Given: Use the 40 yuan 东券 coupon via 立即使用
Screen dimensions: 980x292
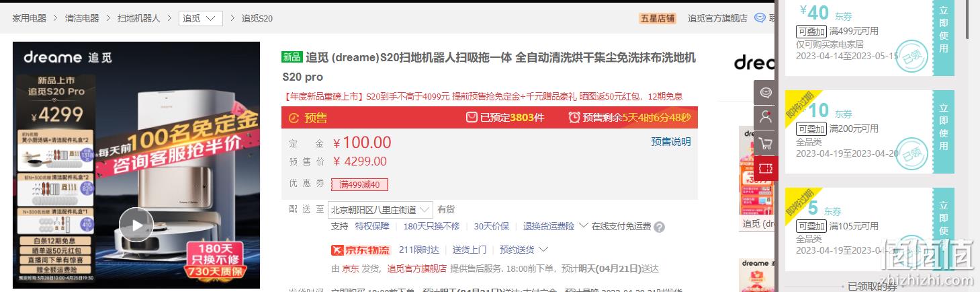Looking at the screenshot, I should pos(944,30).
